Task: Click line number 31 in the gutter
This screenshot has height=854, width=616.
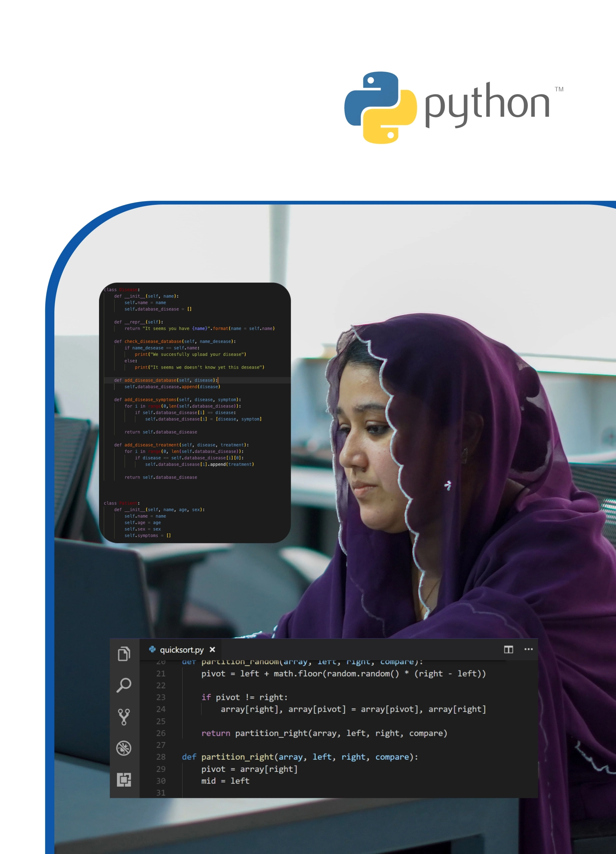Action: coord(161,793)
